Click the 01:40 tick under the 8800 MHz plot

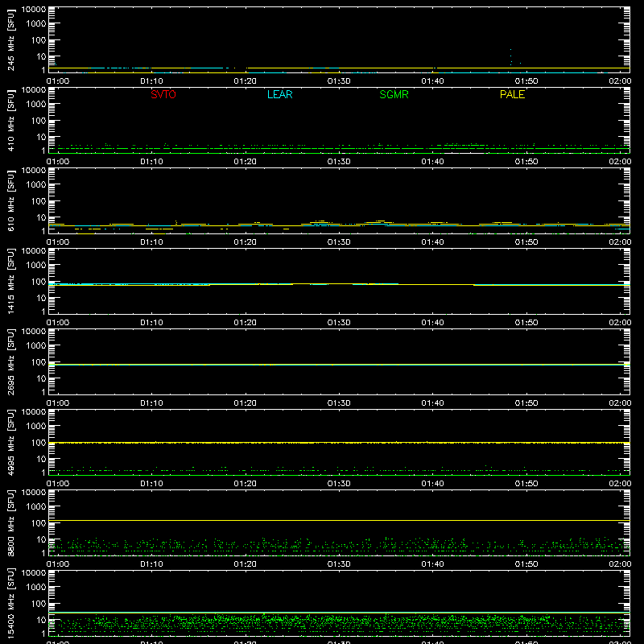click(432, 564)
